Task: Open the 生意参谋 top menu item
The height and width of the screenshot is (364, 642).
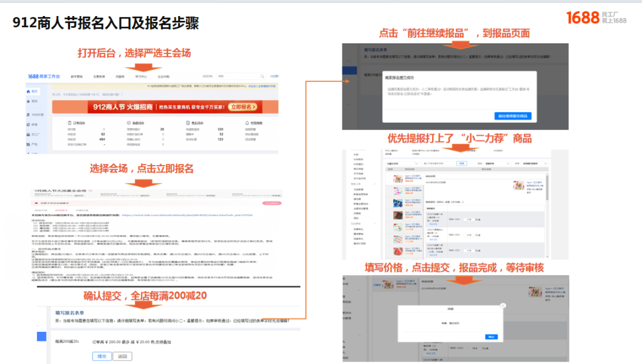Action: (x=99, y=77)
